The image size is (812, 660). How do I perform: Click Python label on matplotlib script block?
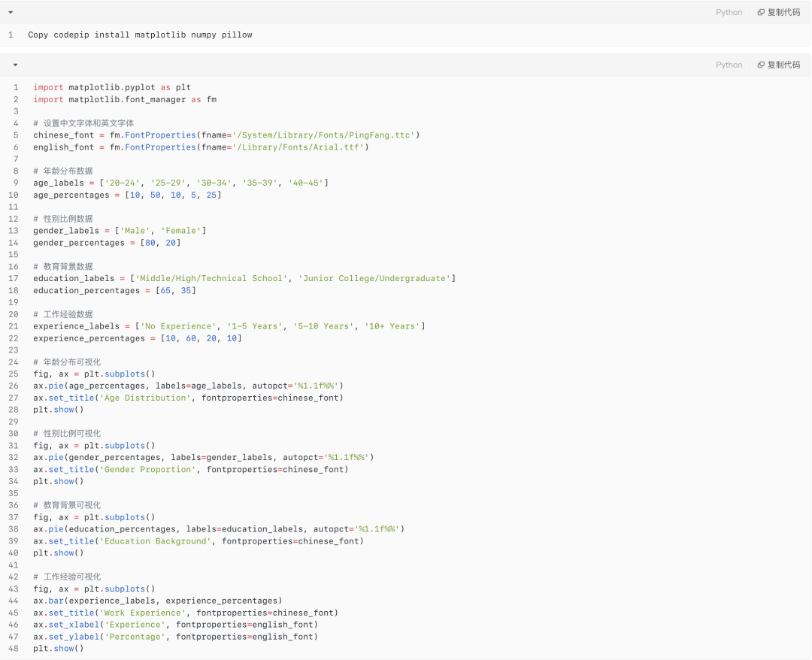[729, 65]
